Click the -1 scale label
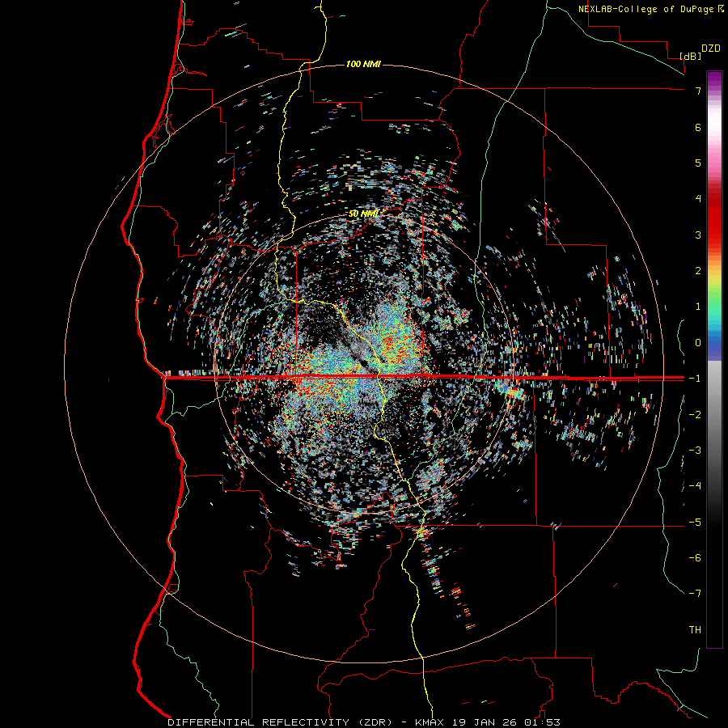Viewport: 728px width, 728px height. point(695,379)
